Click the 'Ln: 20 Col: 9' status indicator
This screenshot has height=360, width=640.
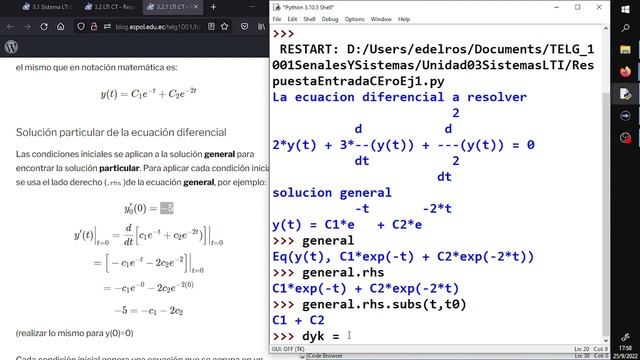pyautogui.click(x=591, y=349)
